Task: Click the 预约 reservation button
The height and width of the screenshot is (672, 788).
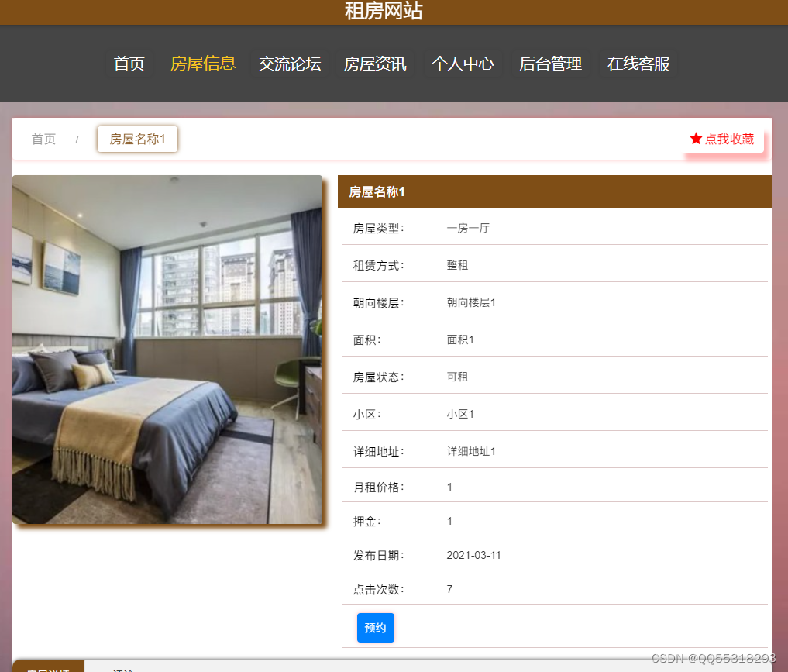Action: tap(375, 628)
